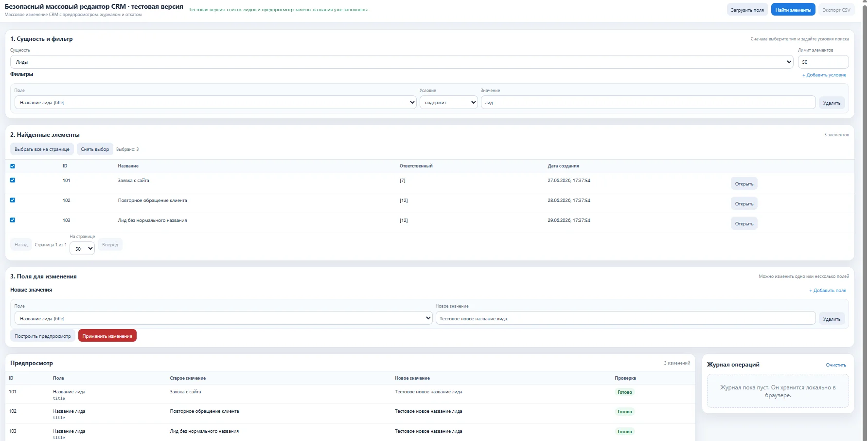
Task: Toggle the select-all checkbox in table header
Action: [13, 166]
